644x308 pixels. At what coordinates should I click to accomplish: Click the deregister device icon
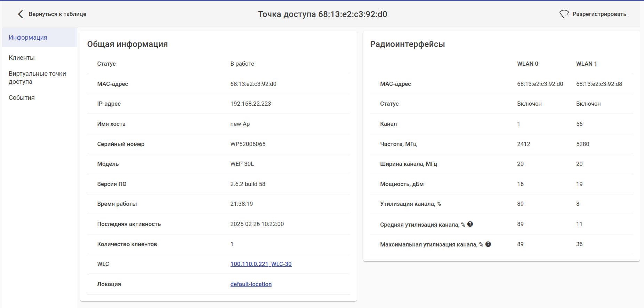click(564, 14)
